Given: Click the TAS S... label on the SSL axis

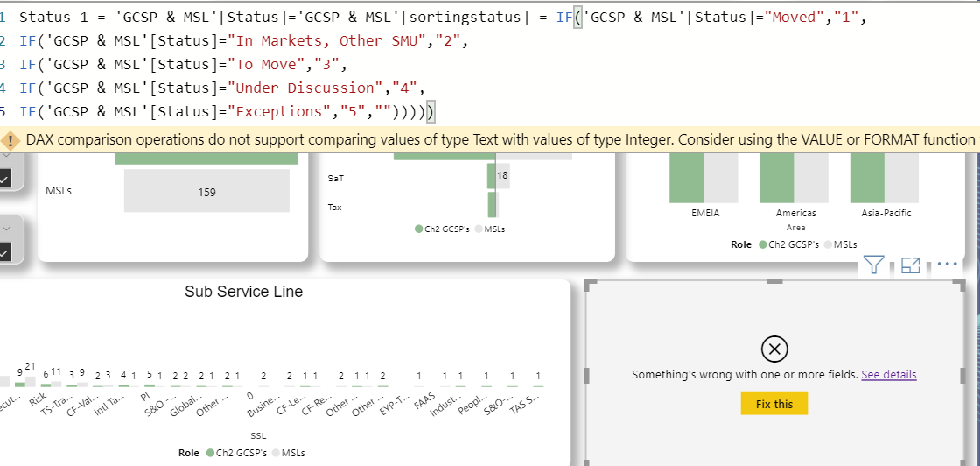Looking at the screenshot, I should tap(526, 404).
